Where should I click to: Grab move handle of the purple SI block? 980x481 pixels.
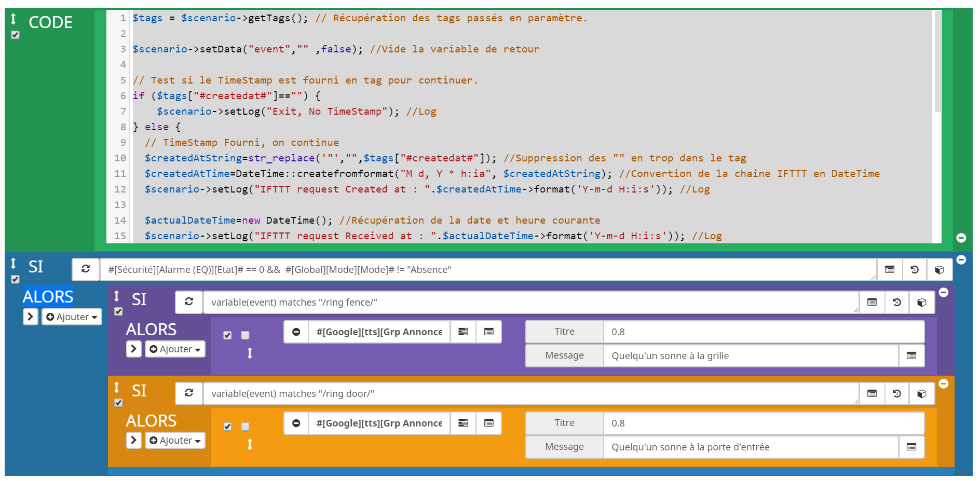click(x=117, y=296)
